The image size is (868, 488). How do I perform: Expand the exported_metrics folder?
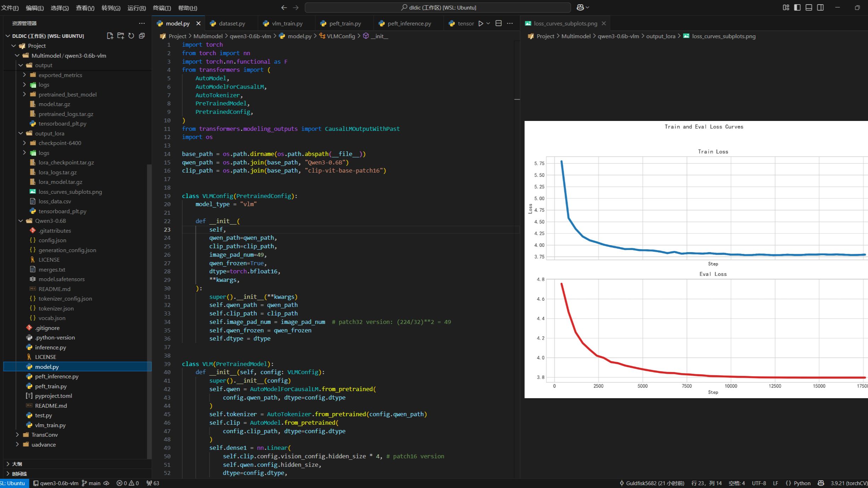click(24, 75)
